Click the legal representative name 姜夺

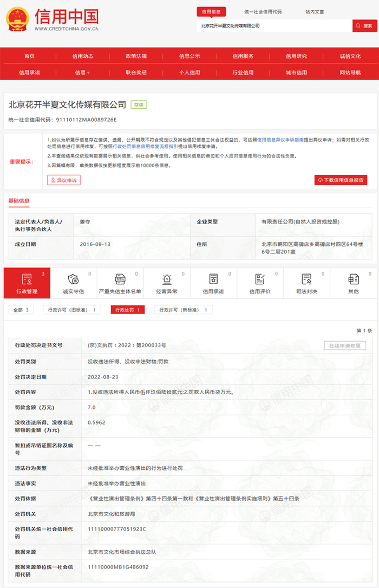[x=85, y=221]
